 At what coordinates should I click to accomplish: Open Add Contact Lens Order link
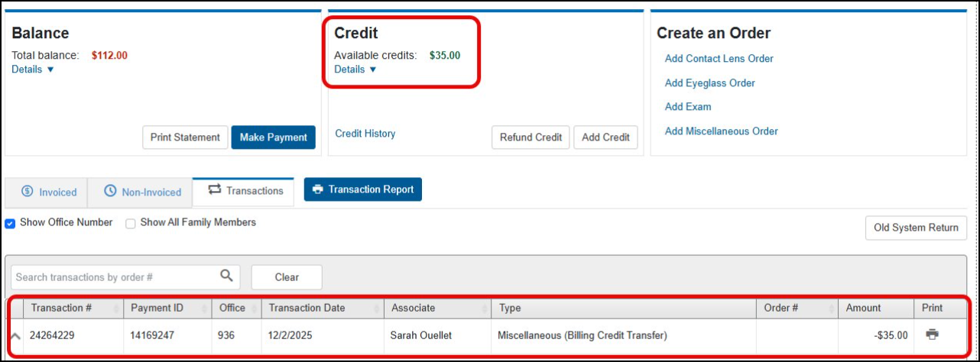[719, 59]
